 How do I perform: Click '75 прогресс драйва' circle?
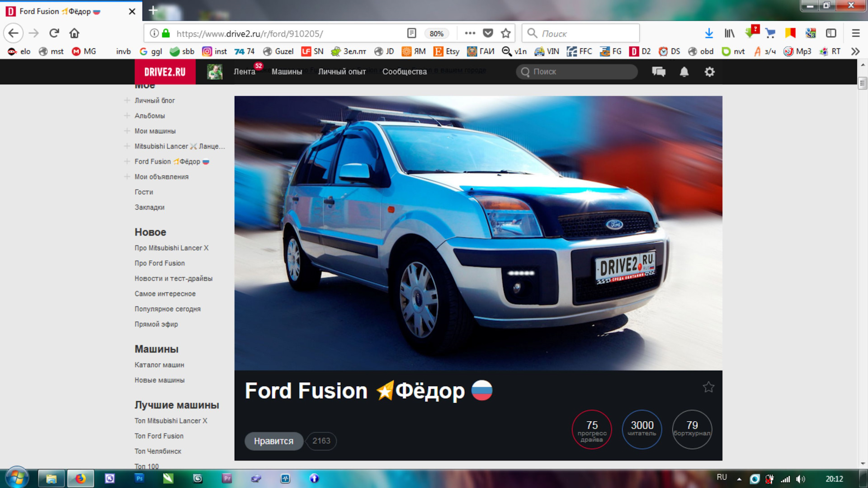pos(591,429)
